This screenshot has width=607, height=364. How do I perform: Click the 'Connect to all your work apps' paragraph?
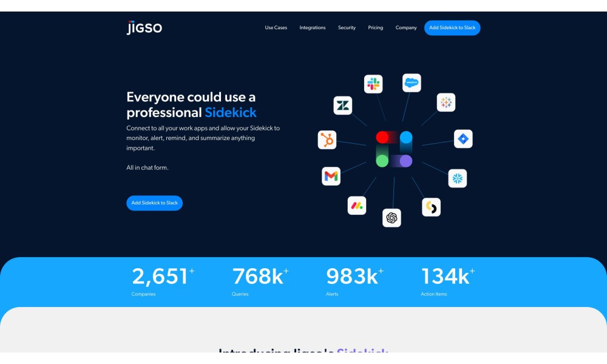(x=203, y=138)
